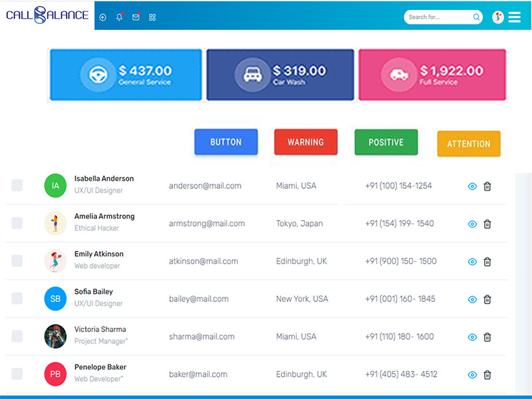Open the mail envelope icon
532x399 pixels.
click(136, 17)
